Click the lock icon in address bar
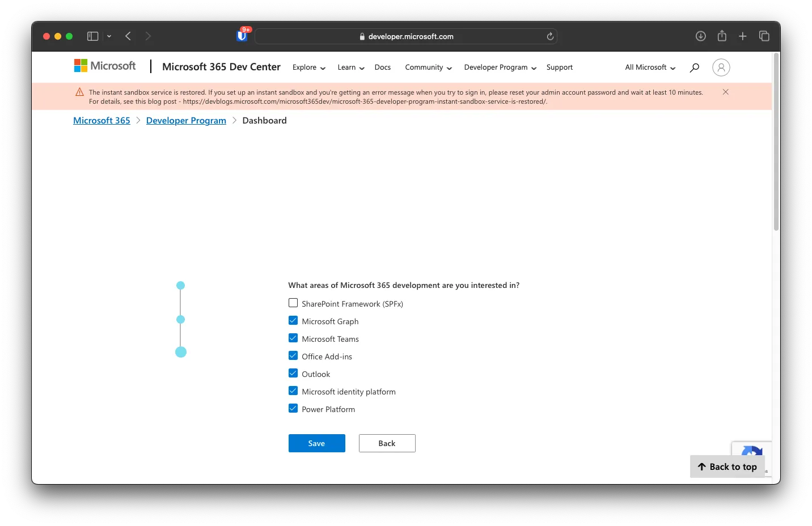Screen dimensions: 812x526 pos(362,36)
